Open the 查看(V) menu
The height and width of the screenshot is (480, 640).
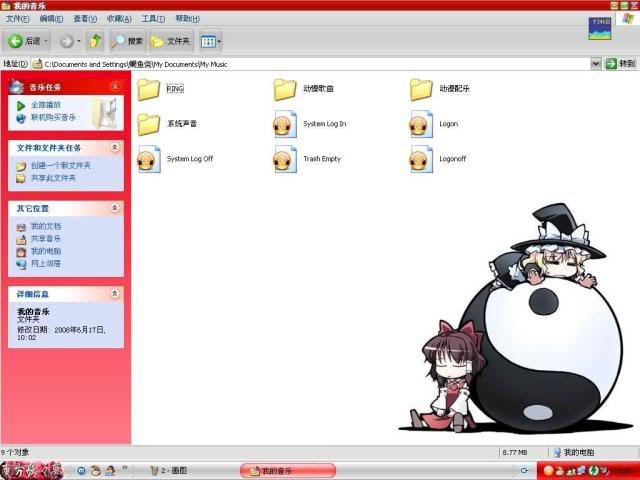click(x=85, y=19)
